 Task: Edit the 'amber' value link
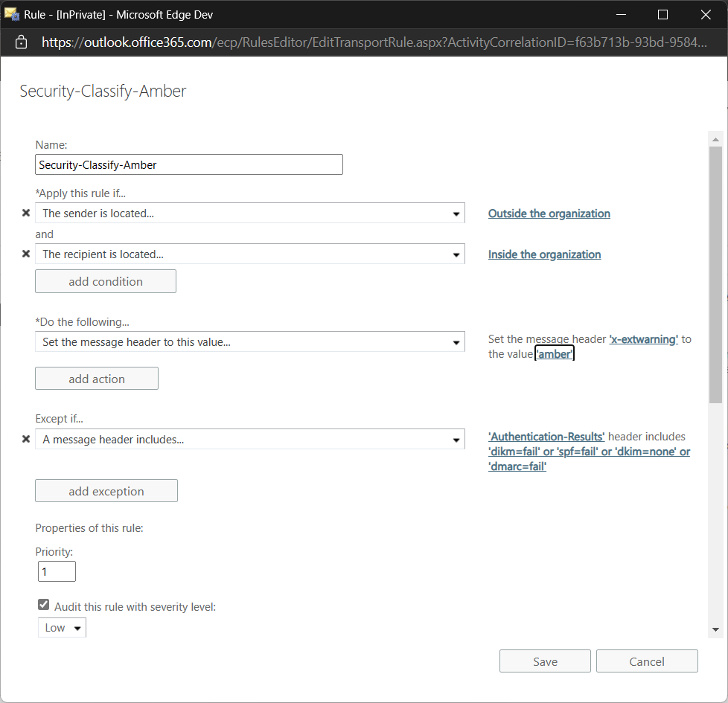(554, 353)
